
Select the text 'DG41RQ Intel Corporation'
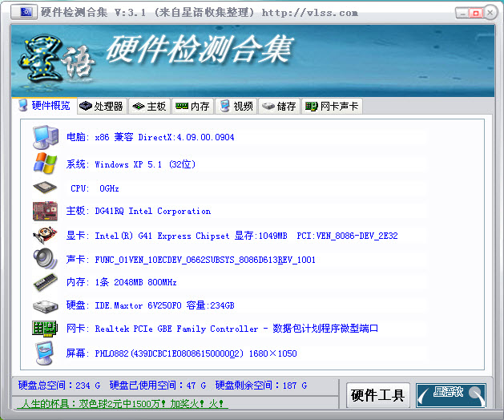coord(153,212)
